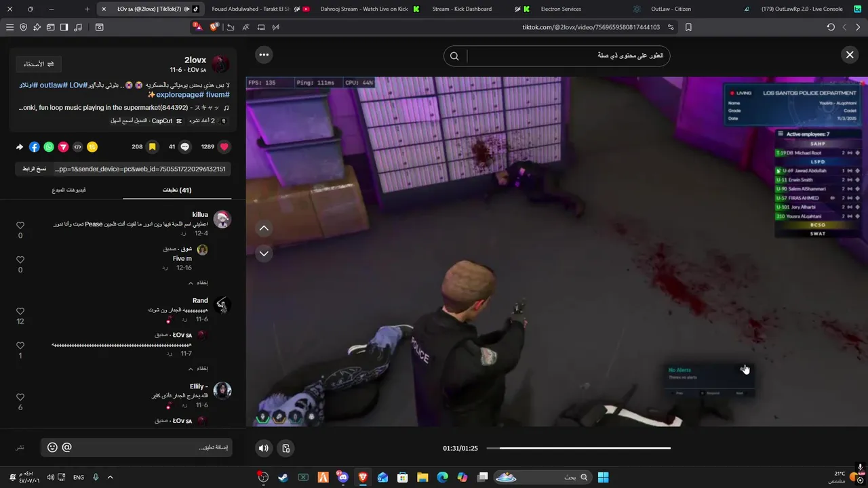The image size is (868, 488).
Task: Bookmark the video with the yellow flag icon
Action: [153, 146]
